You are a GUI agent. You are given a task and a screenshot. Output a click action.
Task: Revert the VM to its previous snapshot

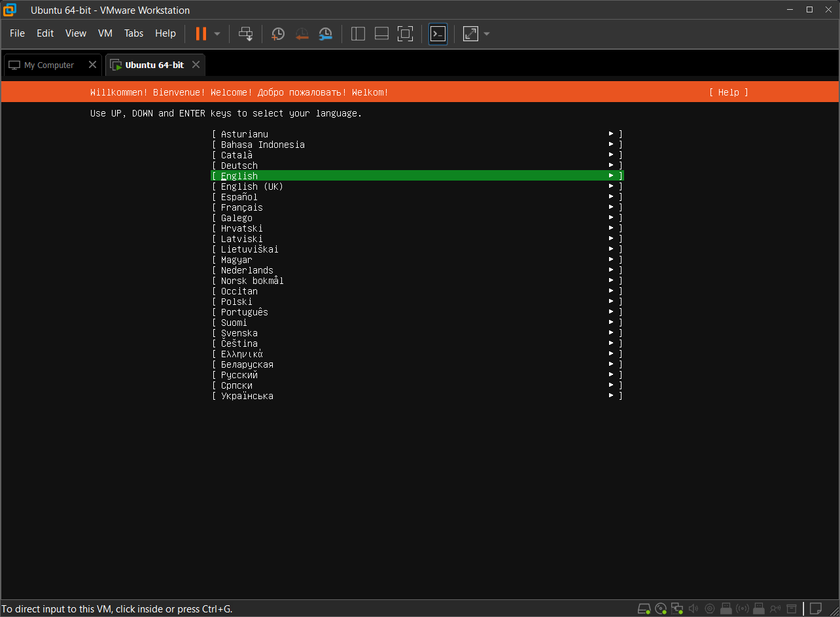coord(302,33)
